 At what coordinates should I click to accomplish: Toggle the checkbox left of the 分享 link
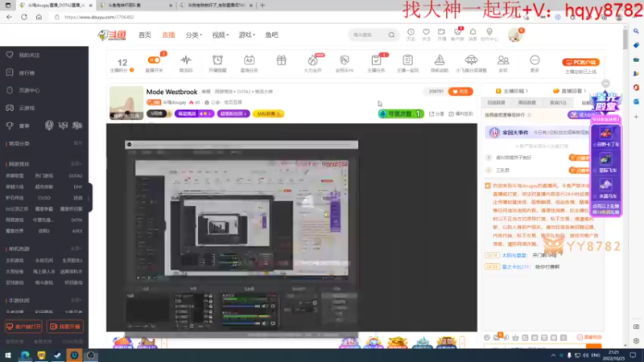tap(431, 113)
